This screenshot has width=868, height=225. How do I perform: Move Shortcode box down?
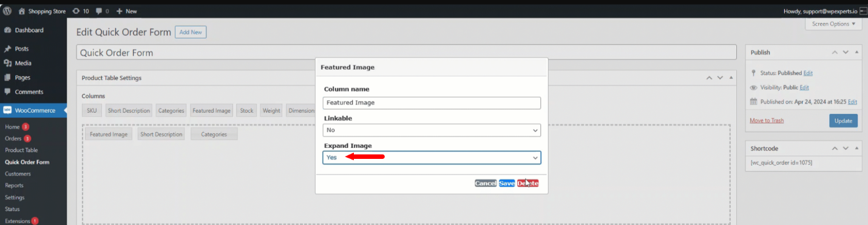pyautogui.click(x=846, y=148)
